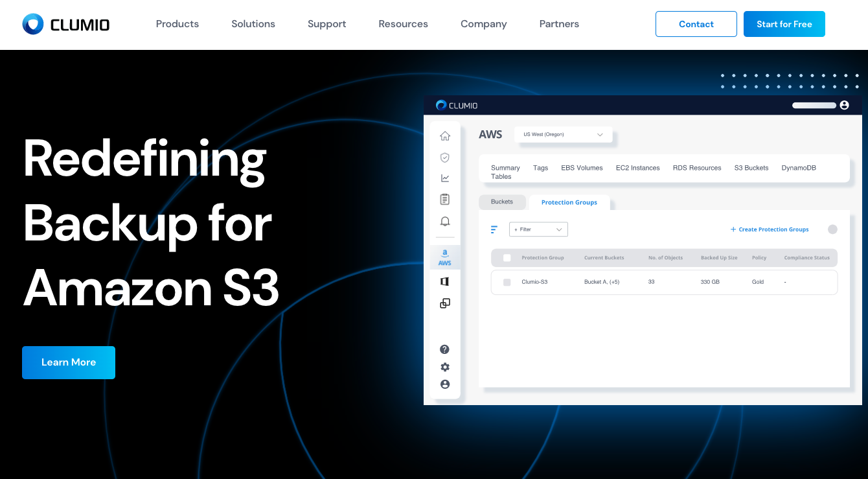
Task: Click the Start for Free button
Action: click(784, 24)
